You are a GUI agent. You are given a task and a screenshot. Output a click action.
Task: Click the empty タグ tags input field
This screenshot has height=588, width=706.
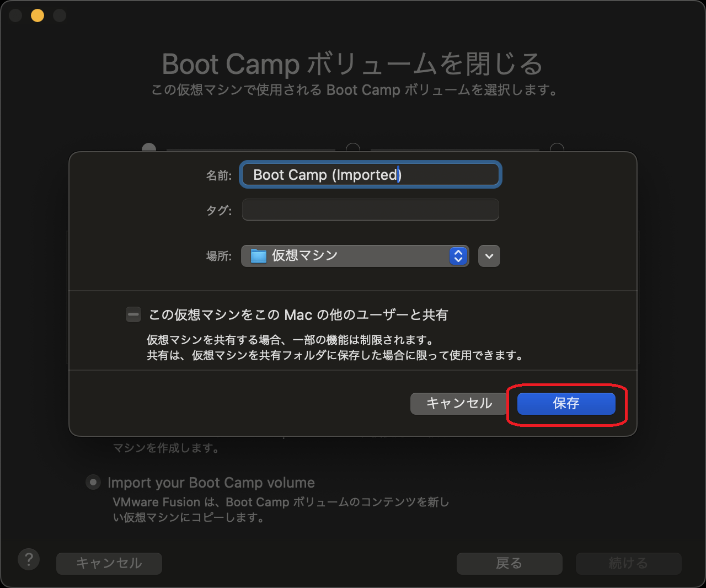[x=371, y=210]
